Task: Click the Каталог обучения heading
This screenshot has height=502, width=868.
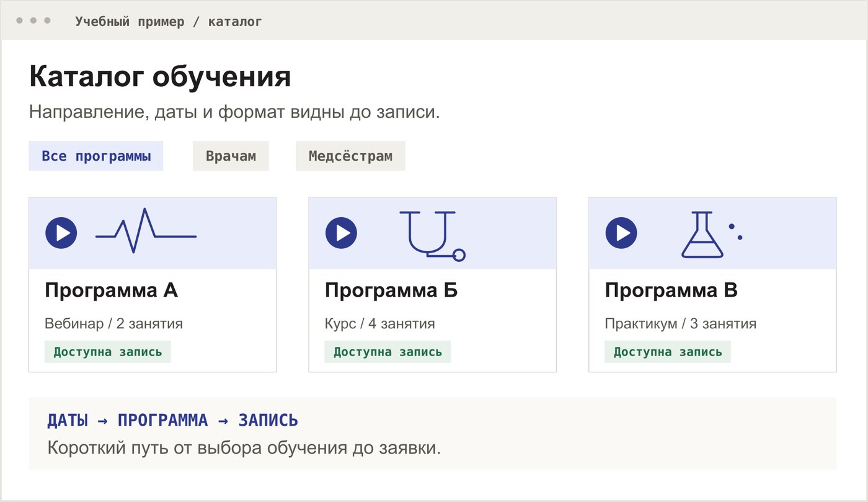Action: click(x=160, y=78)
